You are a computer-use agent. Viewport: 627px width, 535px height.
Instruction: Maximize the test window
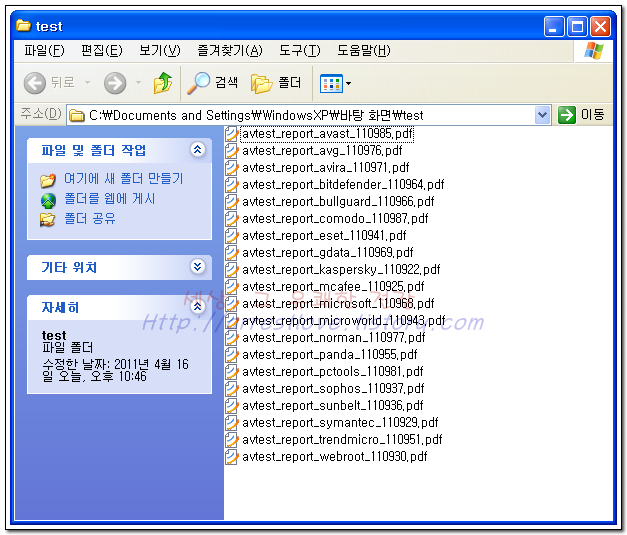577,27
